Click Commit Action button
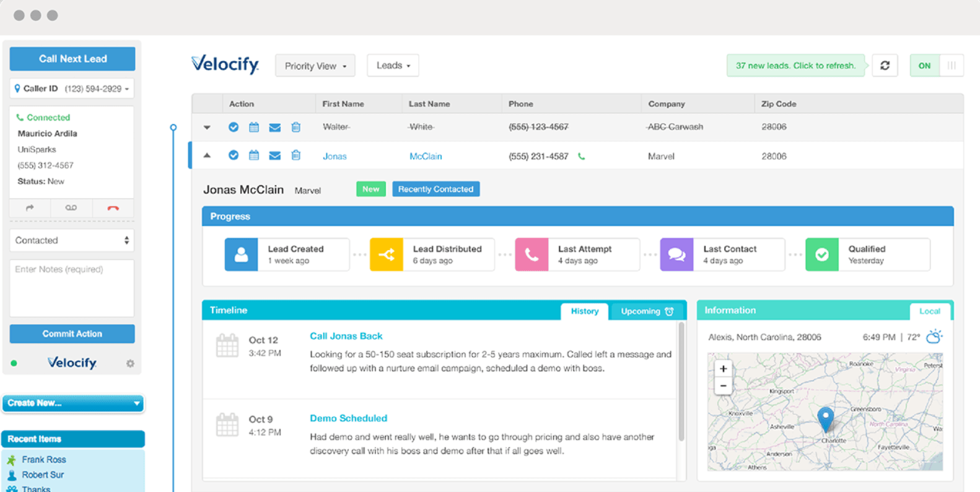This screenshot has width=980, height=492. coord(72,334)
